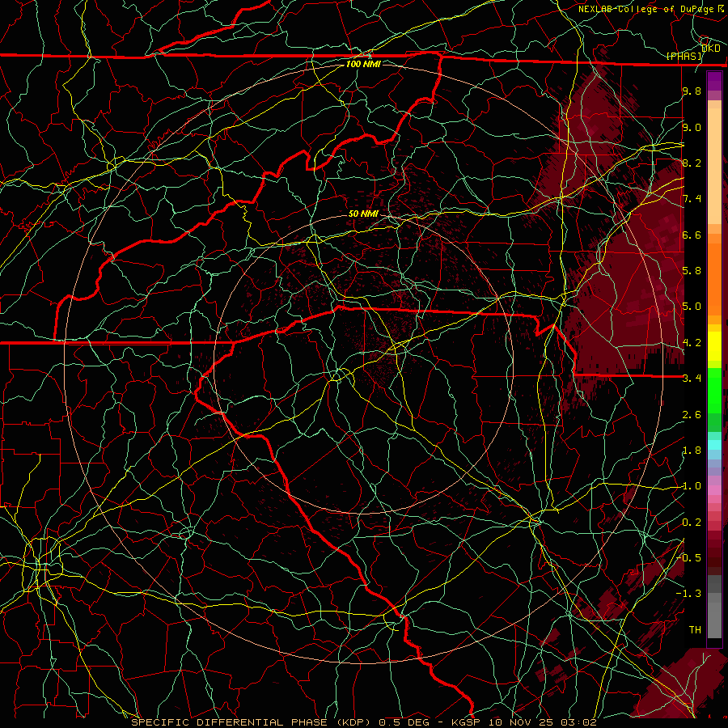Click the 1.8 legend value
This screenshot has width=728, height=728.
(x=692, y=451)
